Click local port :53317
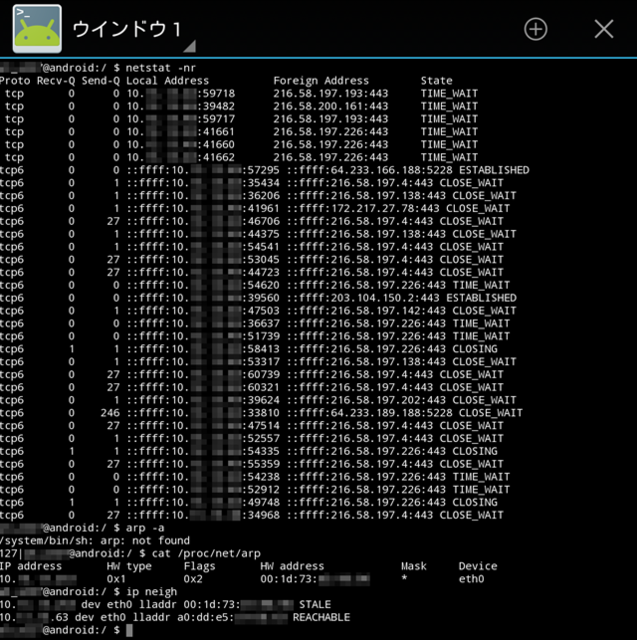 261,362
